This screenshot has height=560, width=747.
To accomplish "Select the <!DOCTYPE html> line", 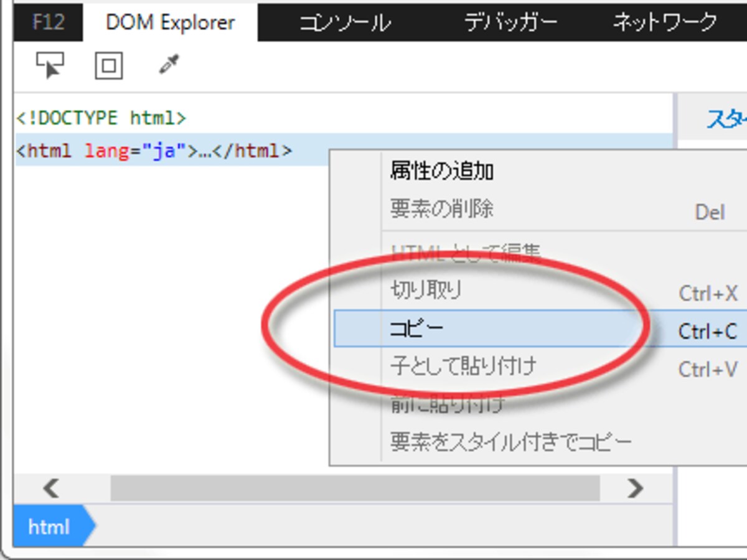I will coord(101,118).
